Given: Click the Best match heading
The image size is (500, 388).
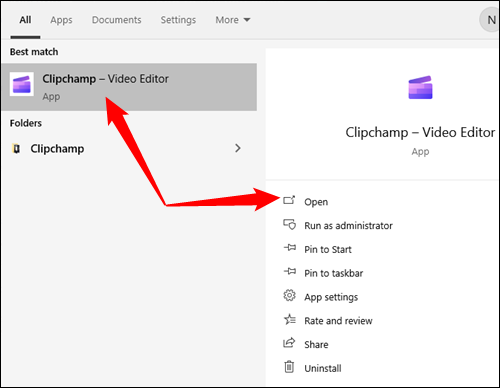Looking at the screenshot, I should point(34,52).
